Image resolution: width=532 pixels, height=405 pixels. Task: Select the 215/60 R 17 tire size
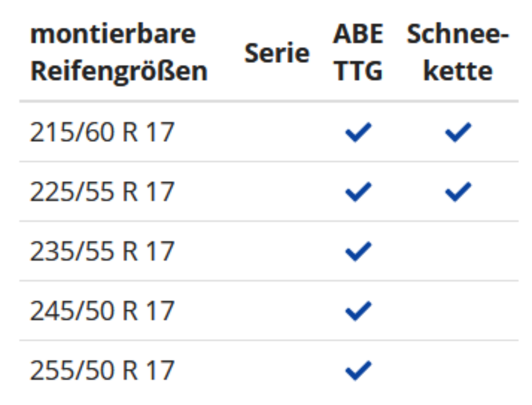102,133
